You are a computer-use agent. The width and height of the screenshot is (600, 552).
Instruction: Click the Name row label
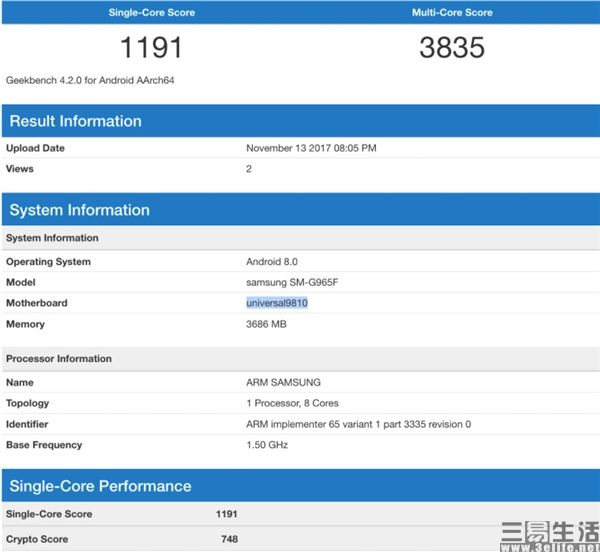coord(20,383)
